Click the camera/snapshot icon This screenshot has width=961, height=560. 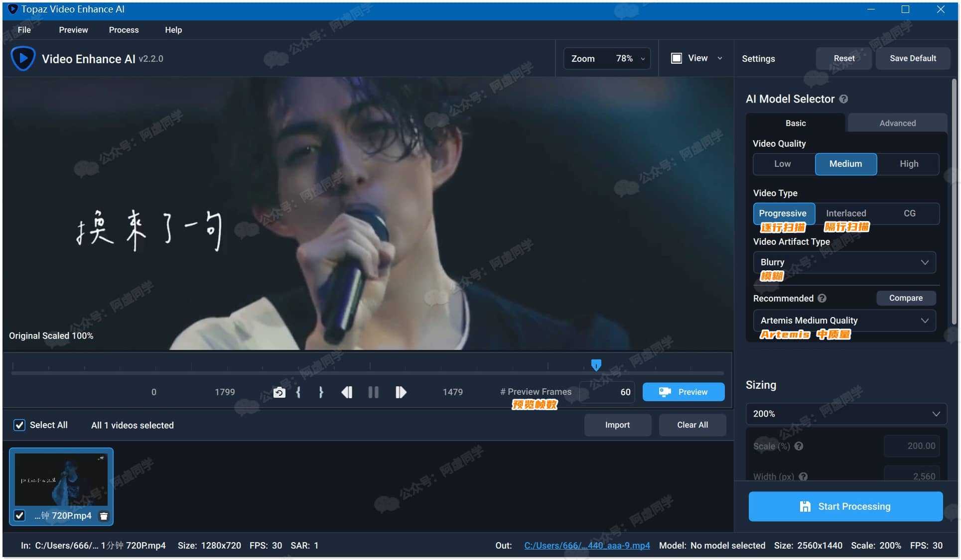point(279,392)
